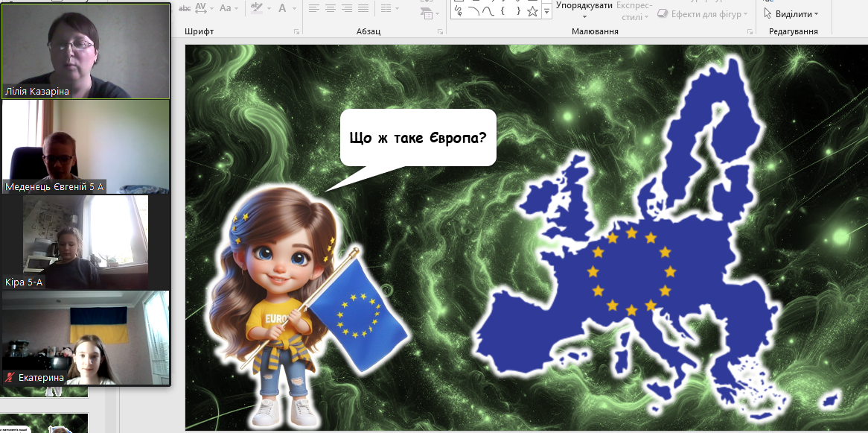Screen dimensions: 868x433
Task: Open Ефекти для фігур menu
Action: 709,14
